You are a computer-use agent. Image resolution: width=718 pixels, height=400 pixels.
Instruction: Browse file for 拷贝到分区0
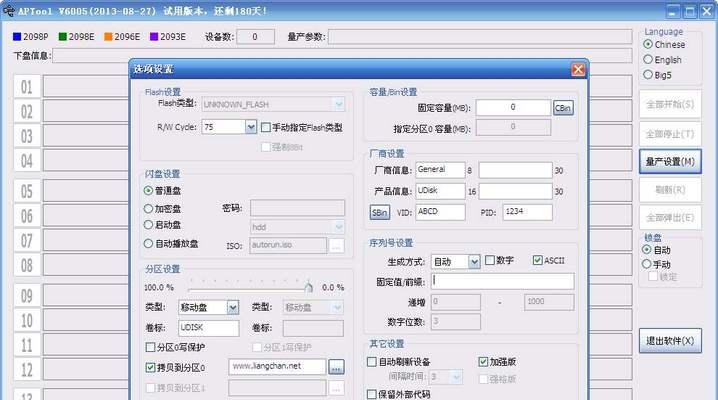(x=337, y=367)
